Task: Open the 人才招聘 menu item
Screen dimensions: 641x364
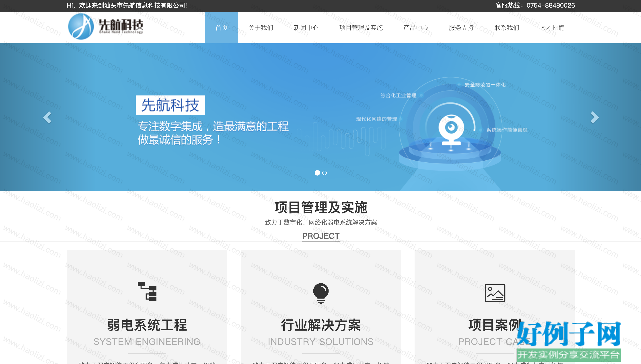Action: pos(552,27)
